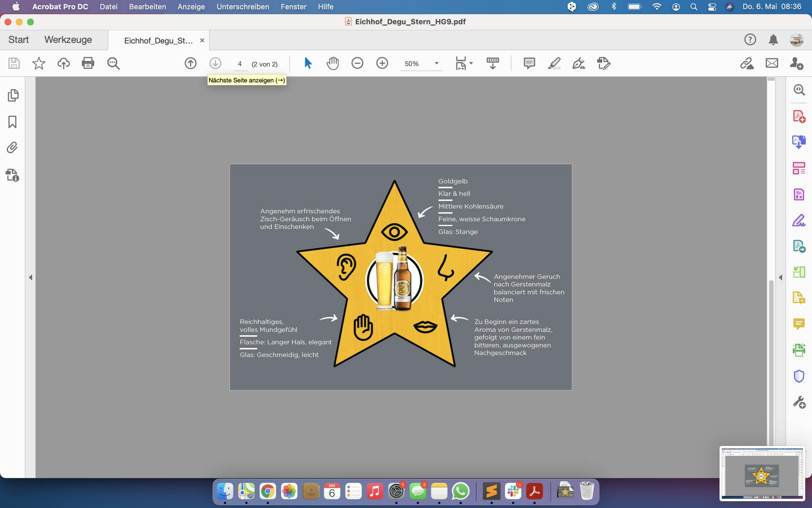Open the Attachments paperclip panel
812x508 pixels.
pos(12,148)
